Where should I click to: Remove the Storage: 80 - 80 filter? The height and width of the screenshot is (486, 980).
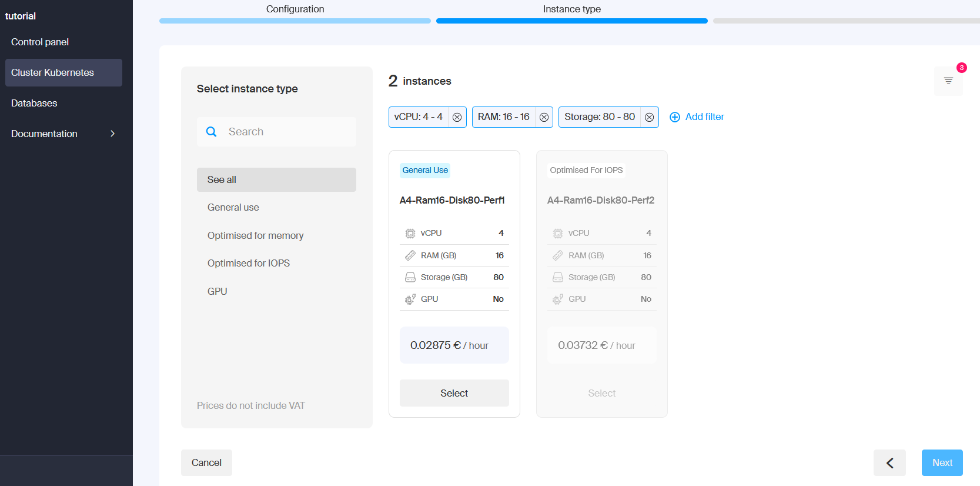649,117
